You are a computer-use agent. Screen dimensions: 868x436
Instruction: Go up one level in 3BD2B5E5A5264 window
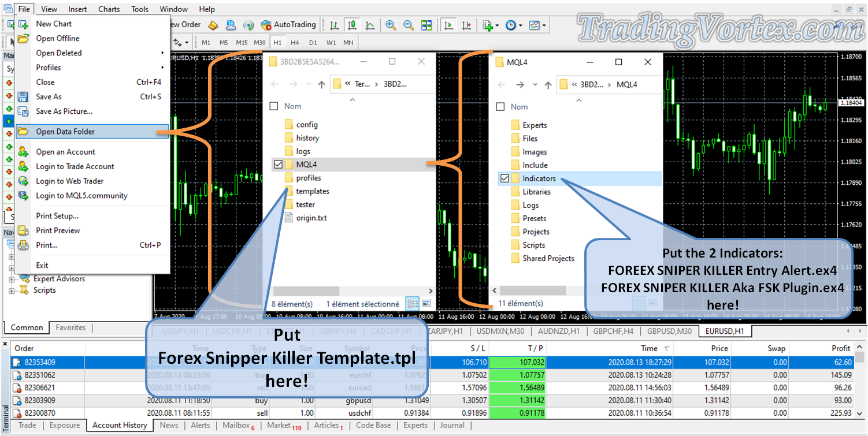pyautogui.click(x=322, y=84)
